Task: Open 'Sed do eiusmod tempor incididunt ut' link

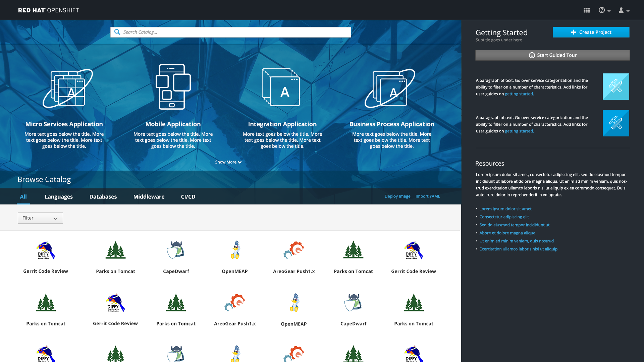Action: click(x=515, y=225)
